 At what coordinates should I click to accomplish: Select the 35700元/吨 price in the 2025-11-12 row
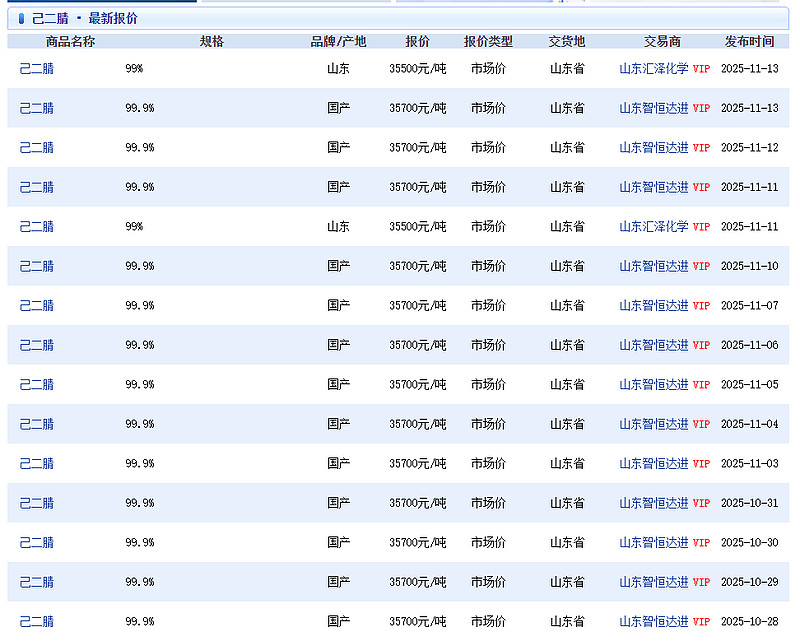point(417,147)
